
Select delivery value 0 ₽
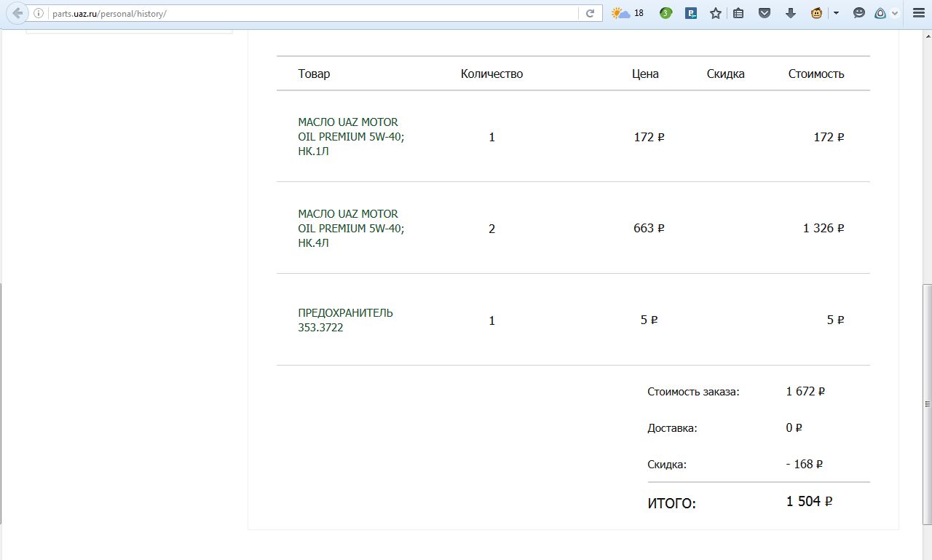(794, 427)
